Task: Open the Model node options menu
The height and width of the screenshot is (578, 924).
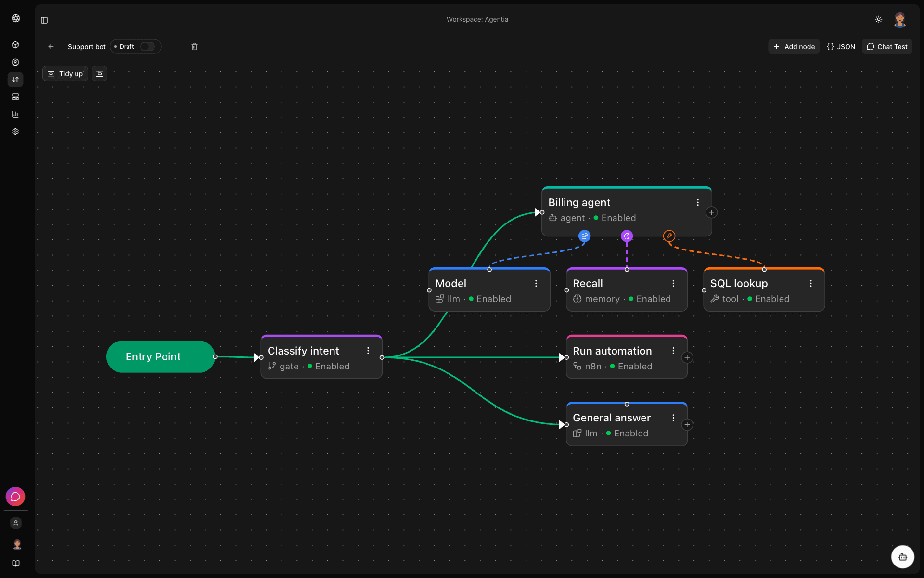Action: (536, 284)
